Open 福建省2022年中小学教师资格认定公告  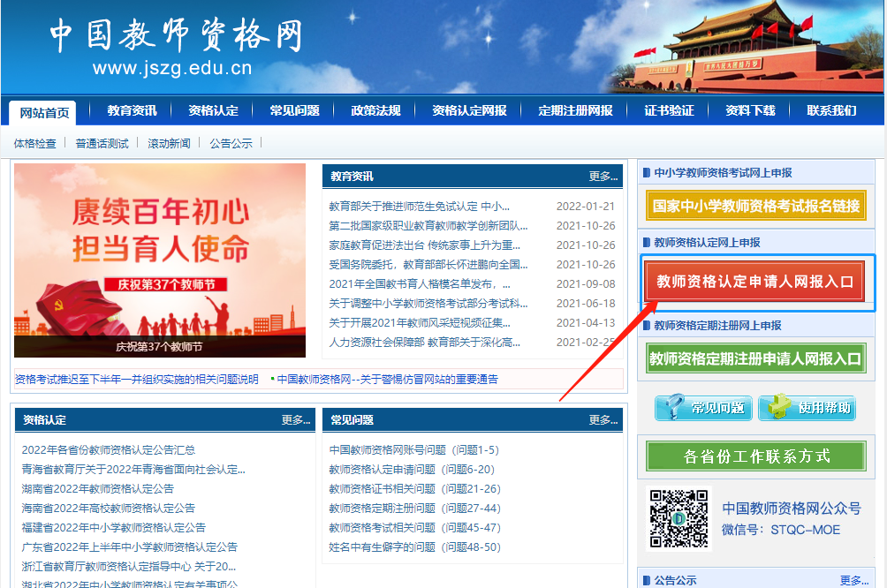(114, 527)
